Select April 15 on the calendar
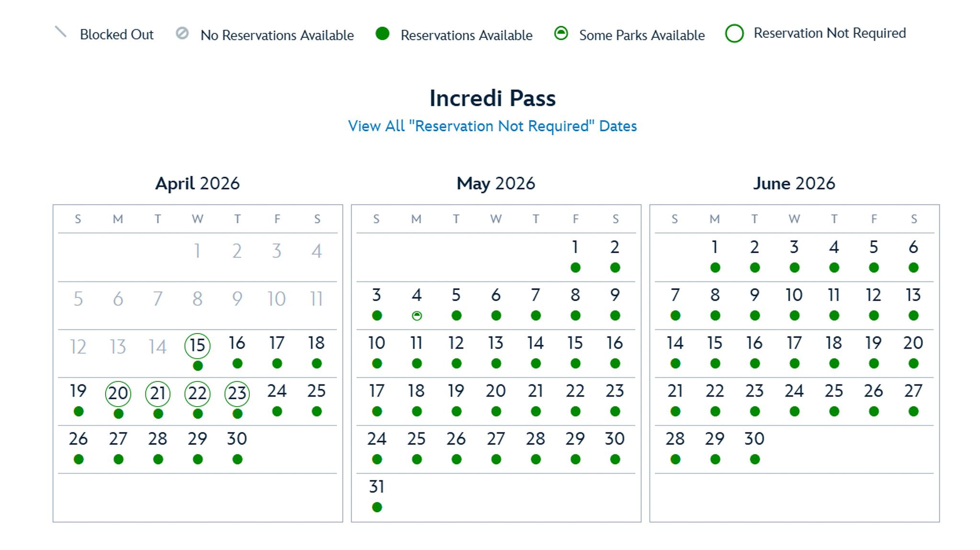Image resolution: width=980 pixels, height=550 pixels. pyautogui.click(x=197, y=346)
